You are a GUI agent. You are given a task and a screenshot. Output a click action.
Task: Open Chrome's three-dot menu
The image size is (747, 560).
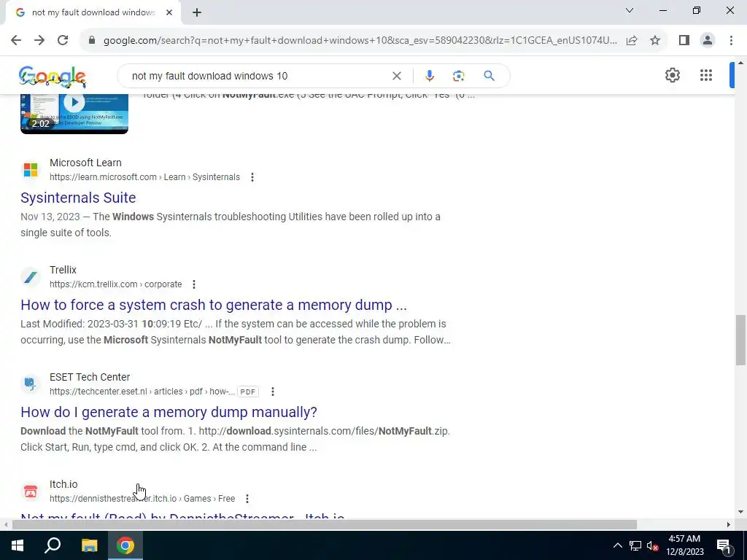pyautogui.click(x=731, y=41)
